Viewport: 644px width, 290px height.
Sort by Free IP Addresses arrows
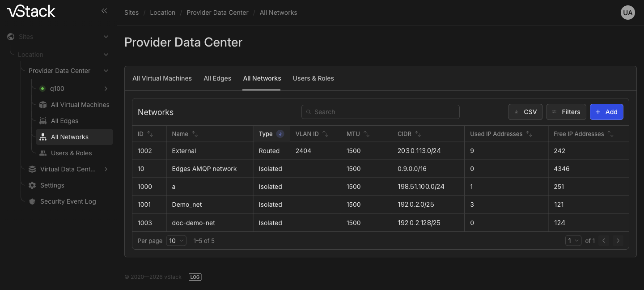(x=610, y=134)
